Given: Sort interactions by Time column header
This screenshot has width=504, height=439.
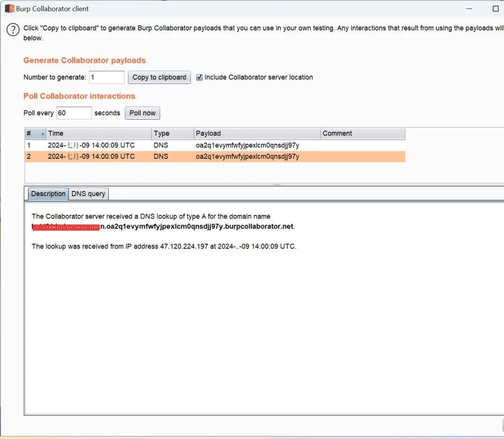Looking at the screenshot, I should coord(98,133).
